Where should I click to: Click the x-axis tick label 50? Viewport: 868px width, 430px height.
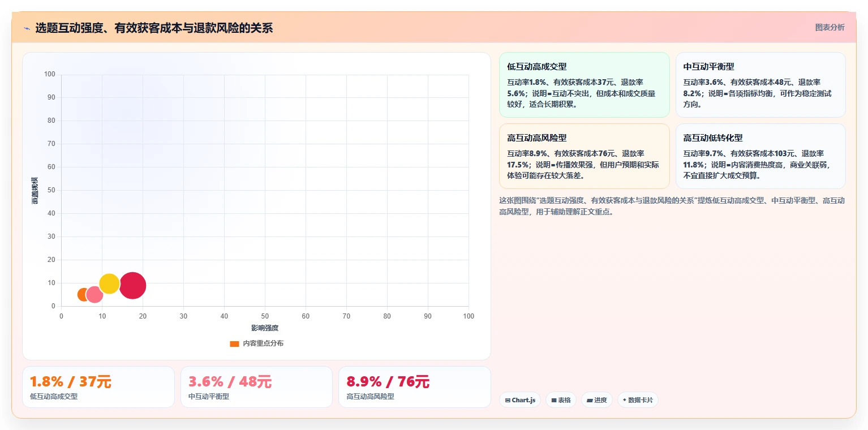click(265, 316)
